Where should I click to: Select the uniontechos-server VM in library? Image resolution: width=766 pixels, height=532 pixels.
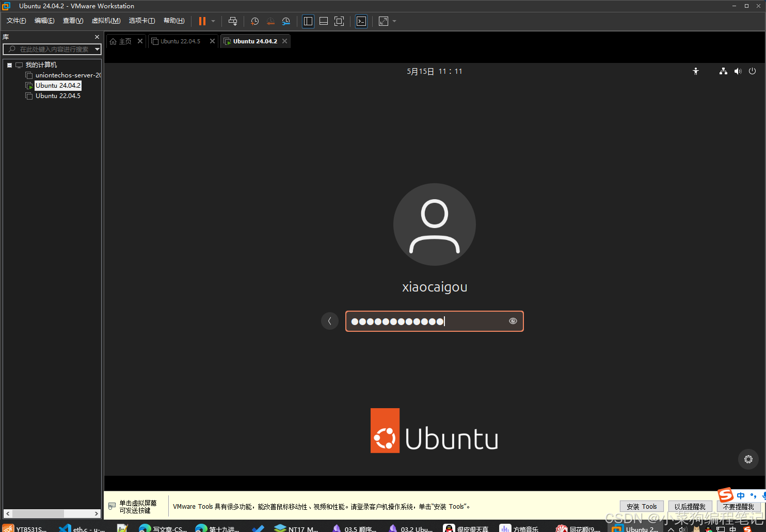click(x=68, y=75)
